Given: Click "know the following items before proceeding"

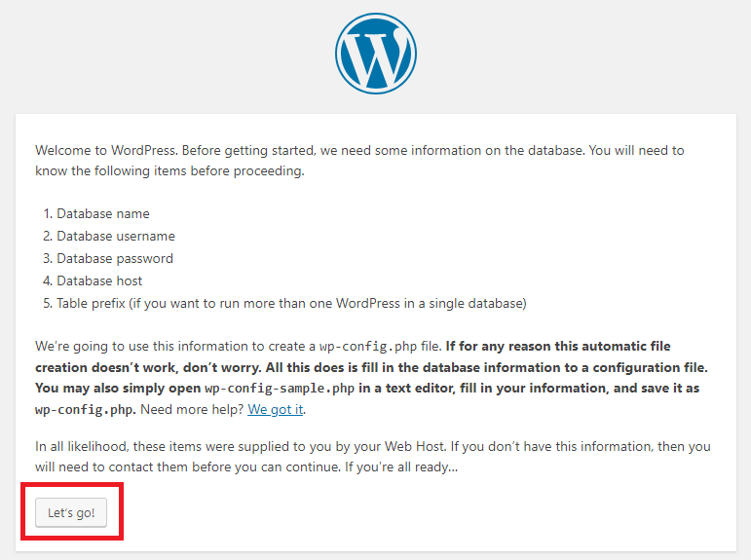Looking at the screenshot, I should (169, 171).
